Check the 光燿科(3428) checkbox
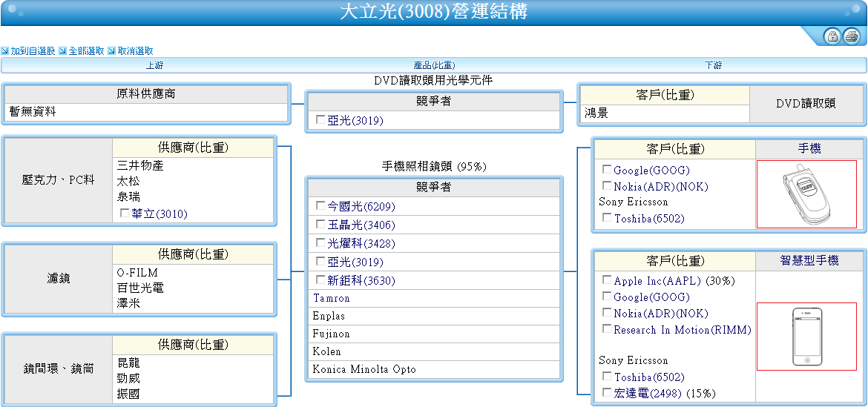Viewport: 868px width, 407px height. 320,242
